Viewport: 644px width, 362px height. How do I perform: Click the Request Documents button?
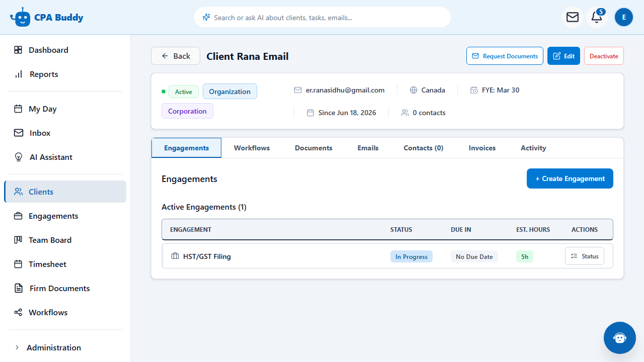[x=505, y=56]
